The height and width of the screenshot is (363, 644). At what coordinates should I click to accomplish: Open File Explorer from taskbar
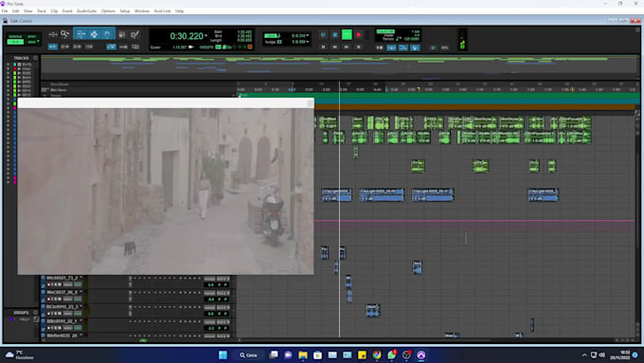(303, 354)
